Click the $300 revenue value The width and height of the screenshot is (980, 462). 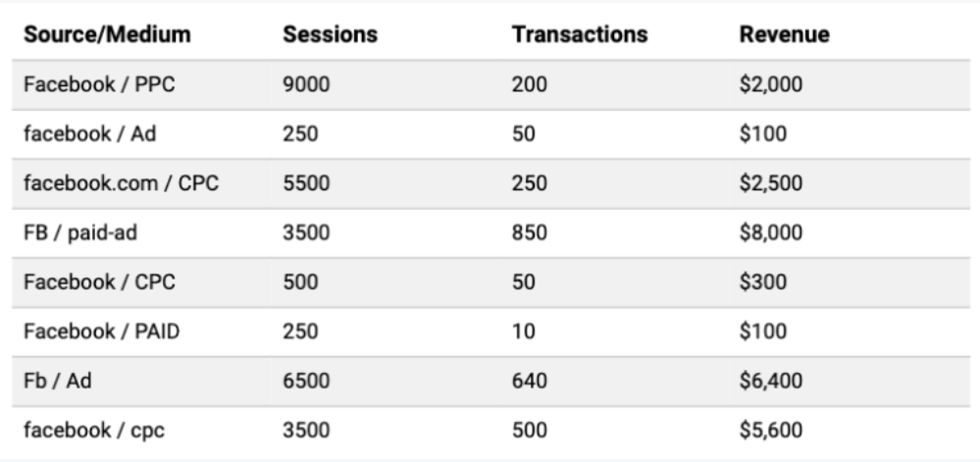point(761,282)
